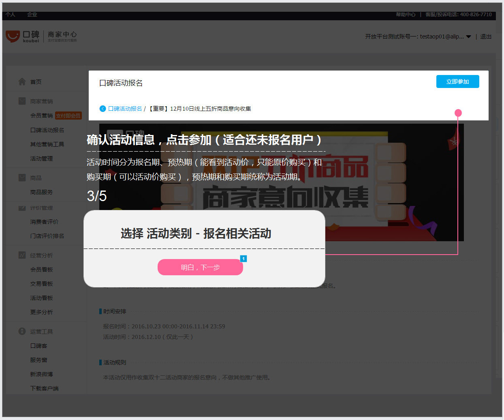Click the 口碑活动报名 page title

[121, 83]
